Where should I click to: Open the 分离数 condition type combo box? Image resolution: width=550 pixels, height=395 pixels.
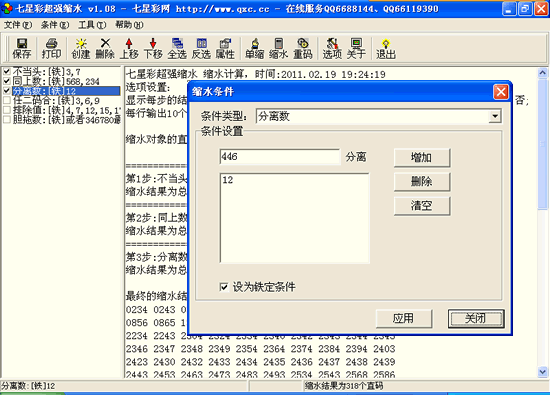click(379, 116)
